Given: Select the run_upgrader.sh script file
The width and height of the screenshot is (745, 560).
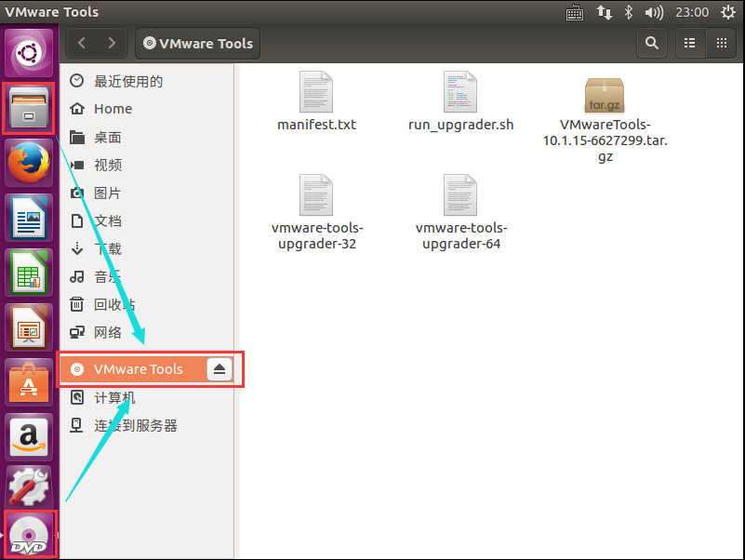Looking at the screenshot, I should point(460,101).
